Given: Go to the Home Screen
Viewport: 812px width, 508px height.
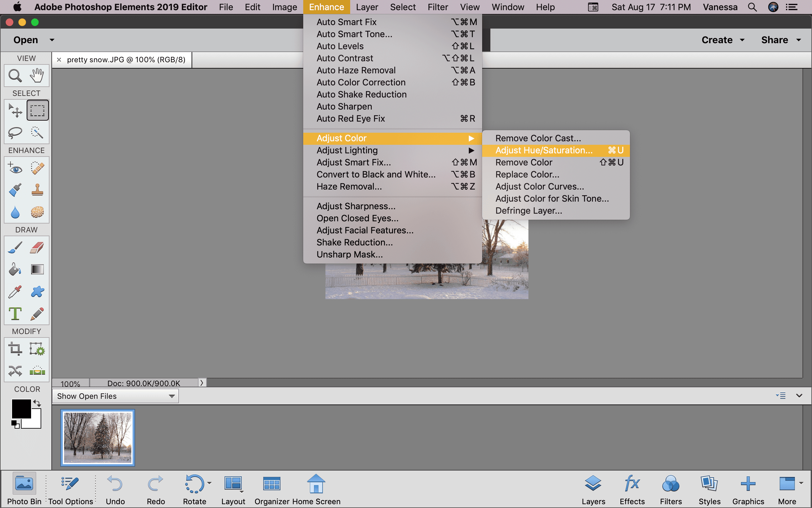Looking at the screenshot, I should [x=316, y=489].
